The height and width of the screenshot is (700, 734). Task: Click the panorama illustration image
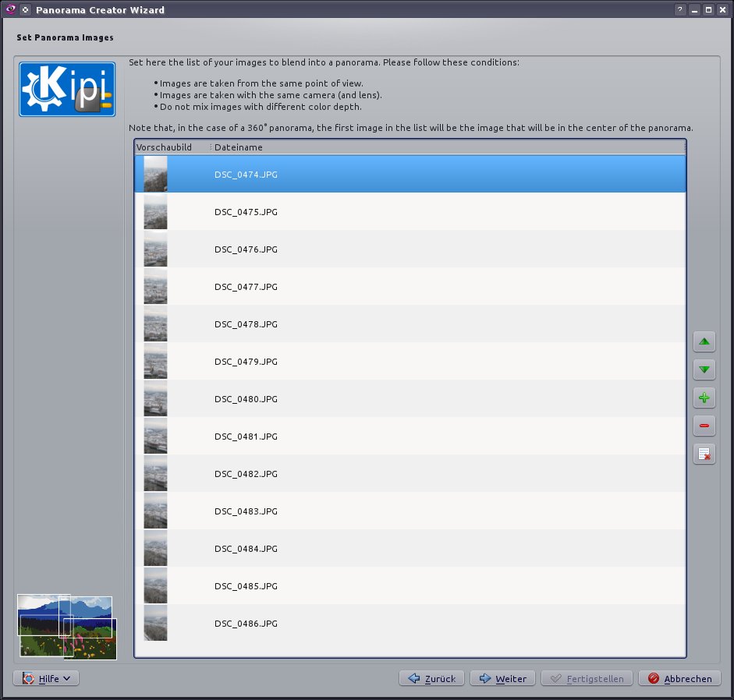point(67,627)
